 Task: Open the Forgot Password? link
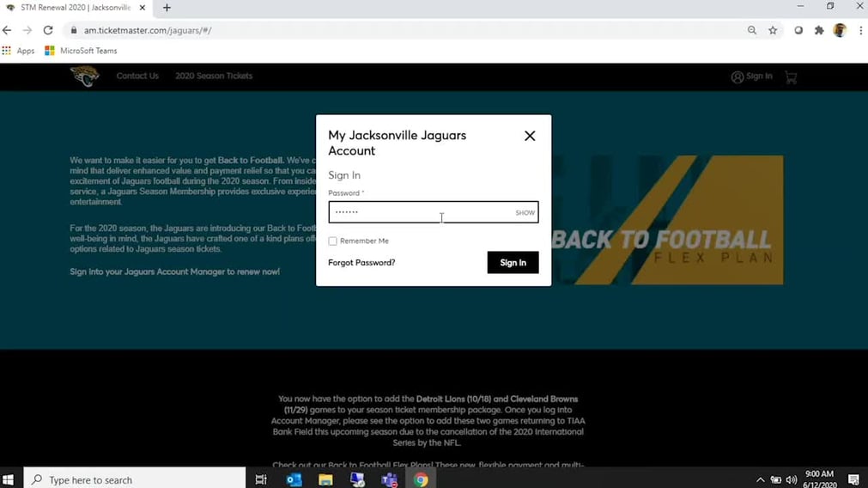coord(361,263)
